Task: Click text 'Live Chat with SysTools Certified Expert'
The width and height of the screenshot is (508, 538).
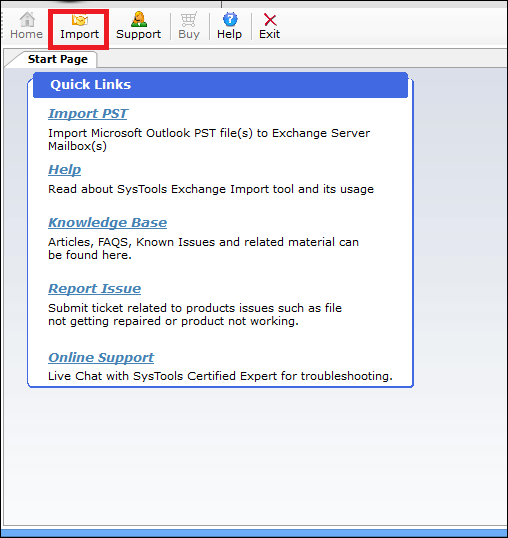Action: pyautogui.click(x=162, y=376)
